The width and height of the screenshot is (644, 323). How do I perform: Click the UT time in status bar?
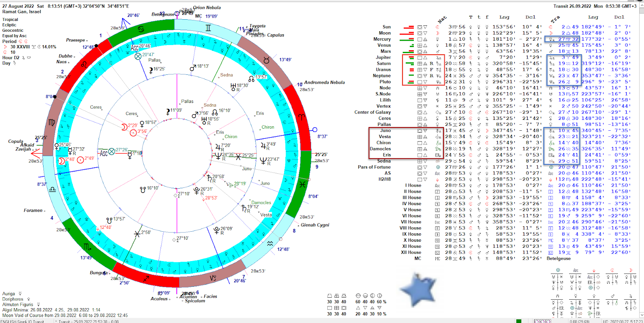(x=623, y=321)
